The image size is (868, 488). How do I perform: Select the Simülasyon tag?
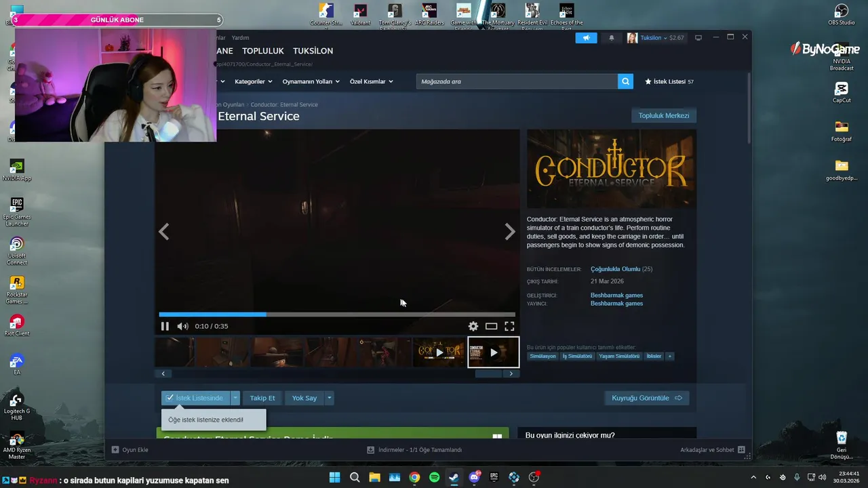tap(542, 356)
